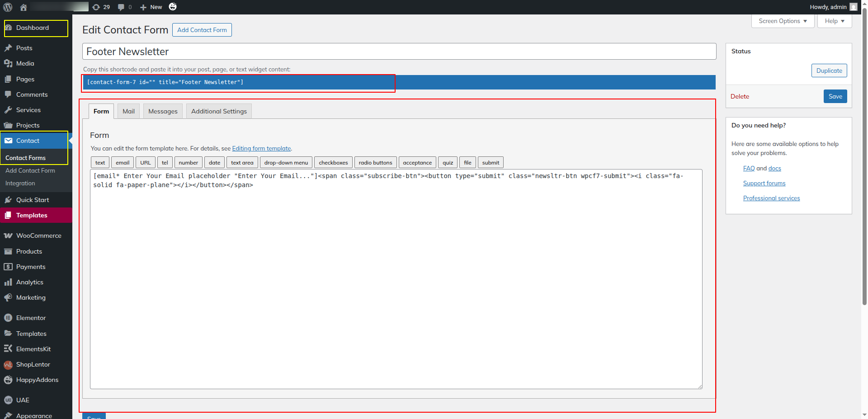Open Elementor from the sidebar icon
The width and height of the screenshot is (868, 419).
point(8,318)
